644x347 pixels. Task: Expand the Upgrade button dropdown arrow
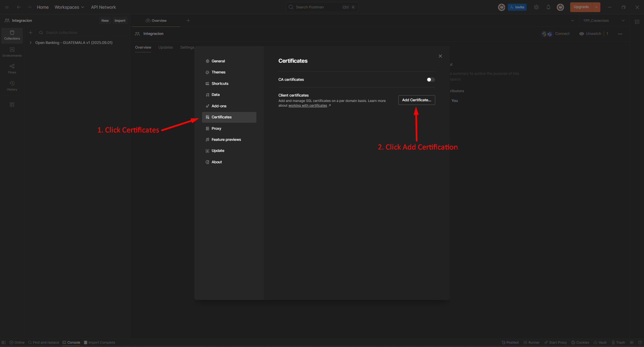[x=596, y=7]
